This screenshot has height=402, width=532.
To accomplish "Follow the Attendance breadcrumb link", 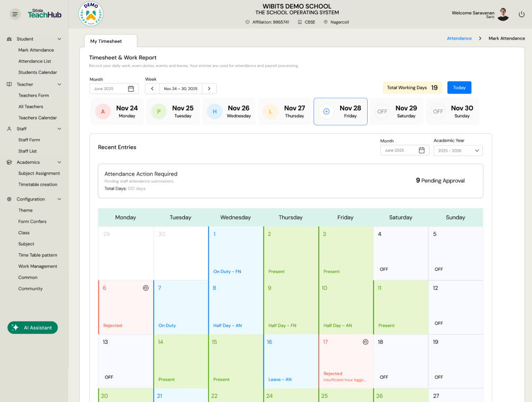I will click(458, 38).
